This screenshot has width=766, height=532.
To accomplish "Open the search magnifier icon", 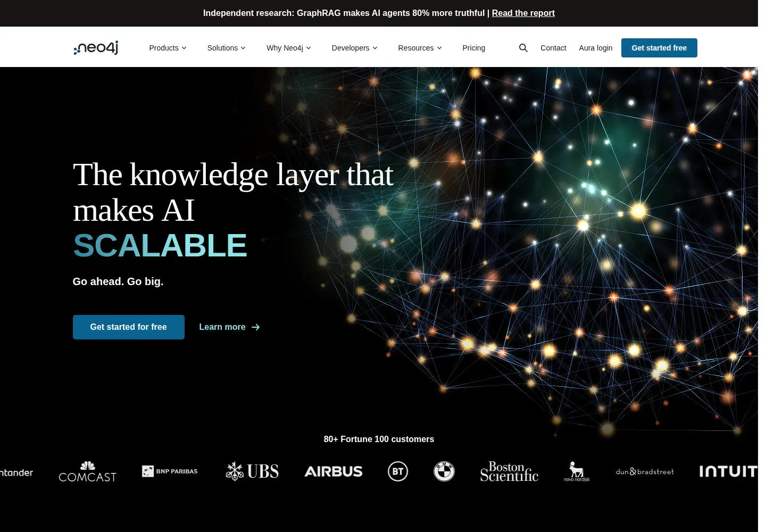I will (x=523, y=48).
